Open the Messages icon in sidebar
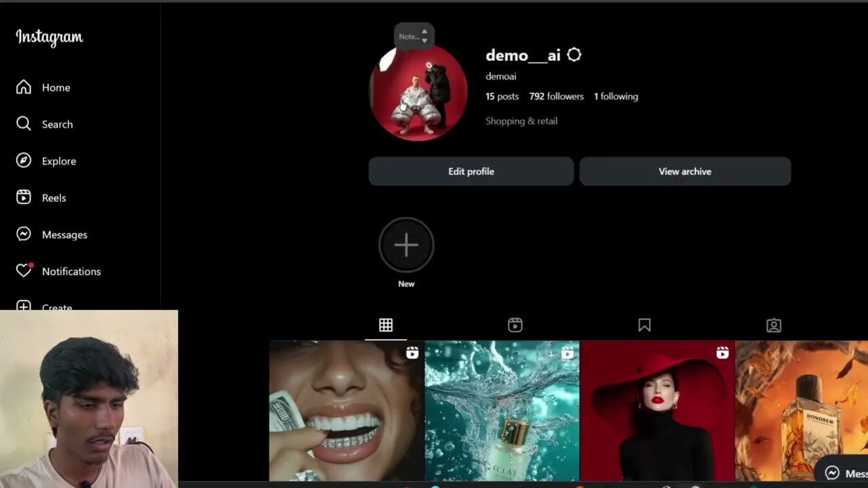 [24, 234]
